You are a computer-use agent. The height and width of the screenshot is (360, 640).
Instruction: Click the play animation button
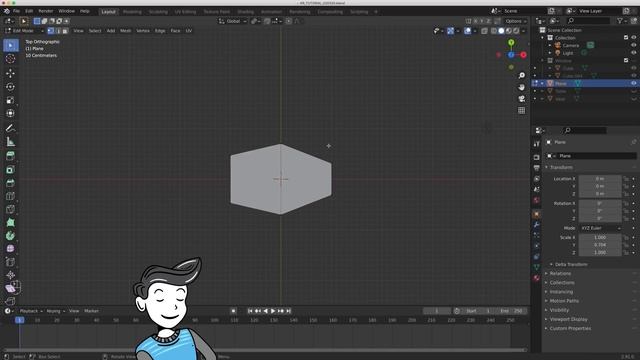tap(273, 311)
